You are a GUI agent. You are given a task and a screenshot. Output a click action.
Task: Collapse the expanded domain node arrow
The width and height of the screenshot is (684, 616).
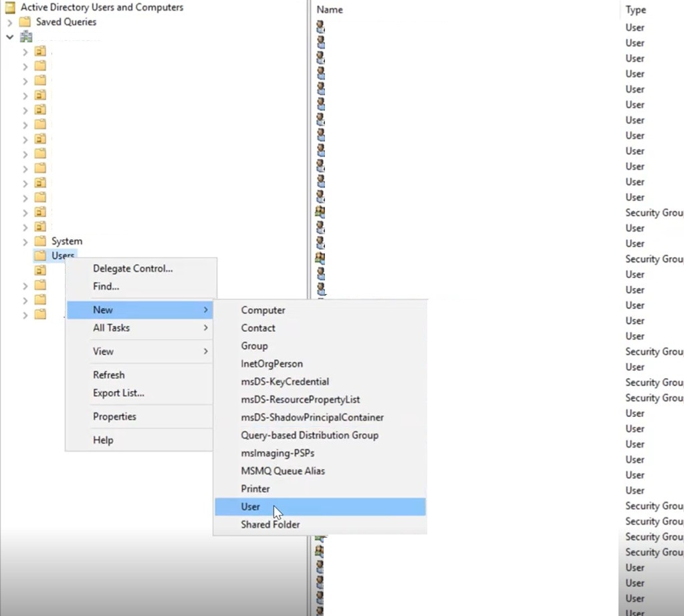9,37
